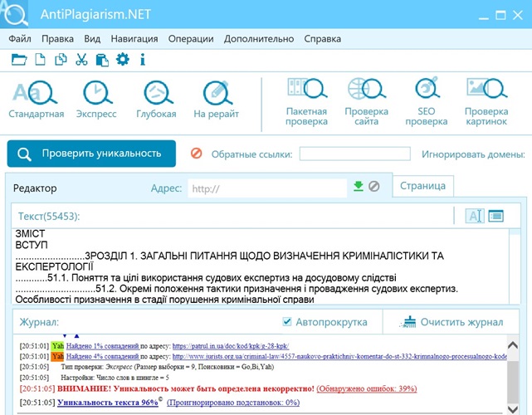Open Файл menu
This screenshot has height=415, width=532.
pyautogui.click(x=20, y=39)
